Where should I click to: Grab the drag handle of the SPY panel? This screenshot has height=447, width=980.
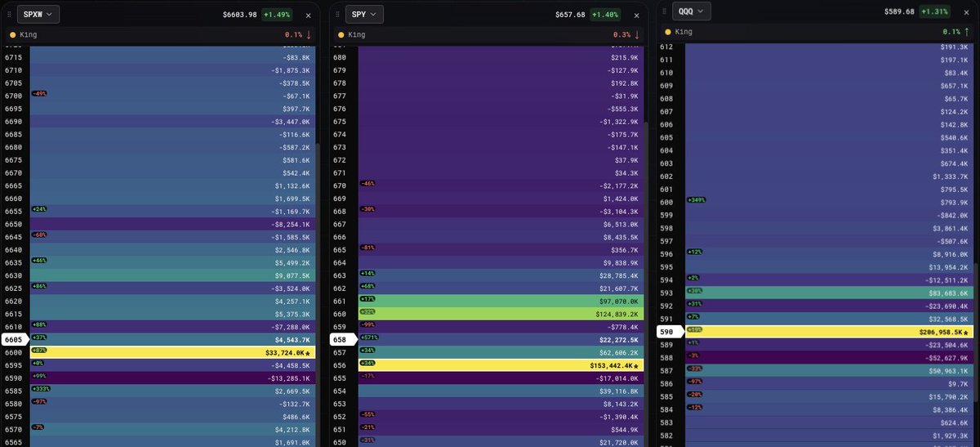point(337,15)
